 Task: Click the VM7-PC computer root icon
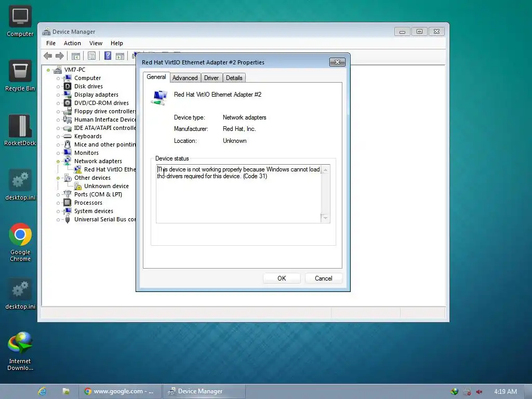tap(58, 70)
